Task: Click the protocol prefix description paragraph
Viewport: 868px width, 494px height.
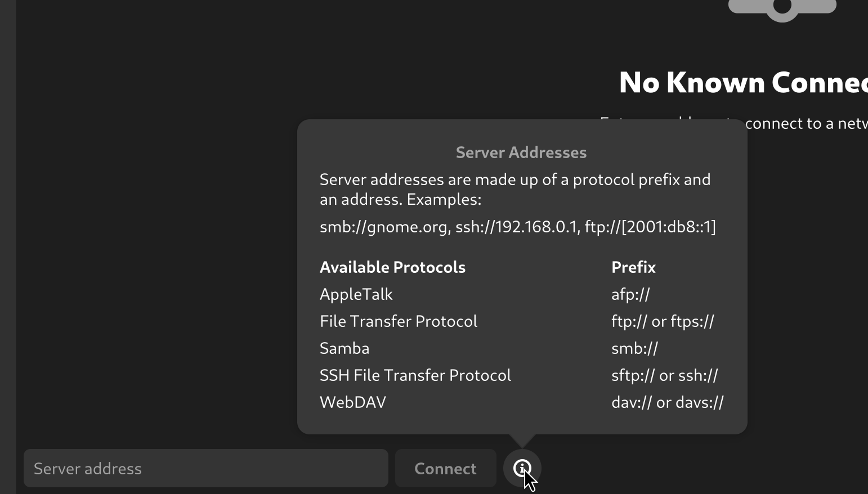Action: (x=515, y=190)
